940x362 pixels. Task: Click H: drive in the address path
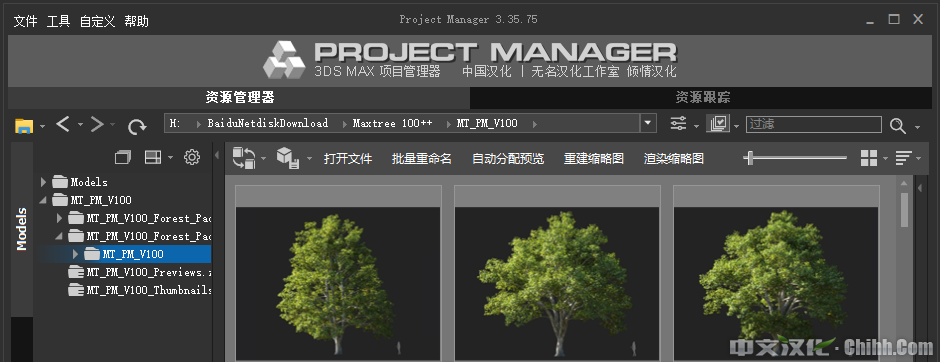pos(175,123)
